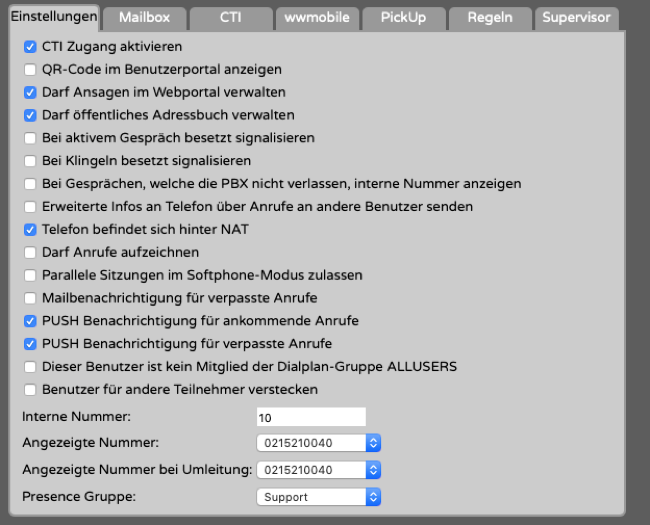650x525 pixels.
Task: Open the CTI tab
Action: click(230, 18)
